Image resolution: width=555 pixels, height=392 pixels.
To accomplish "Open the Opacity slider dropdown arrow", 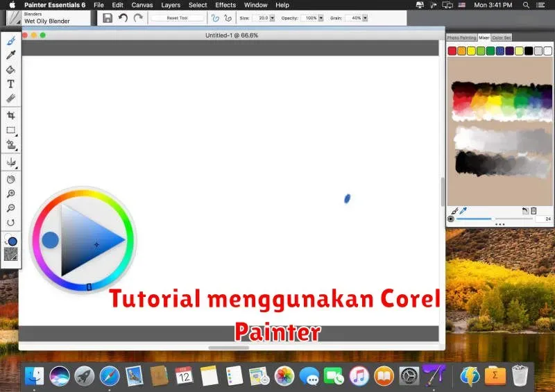I will 321,18.
